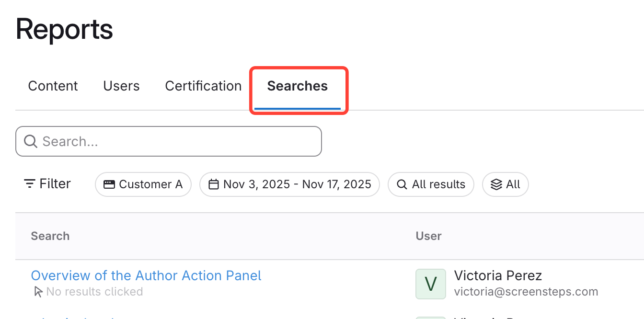This screenshot has height=319, width=644.
Task: Focus the Search... input field
Action: click(x=177, y=141)
